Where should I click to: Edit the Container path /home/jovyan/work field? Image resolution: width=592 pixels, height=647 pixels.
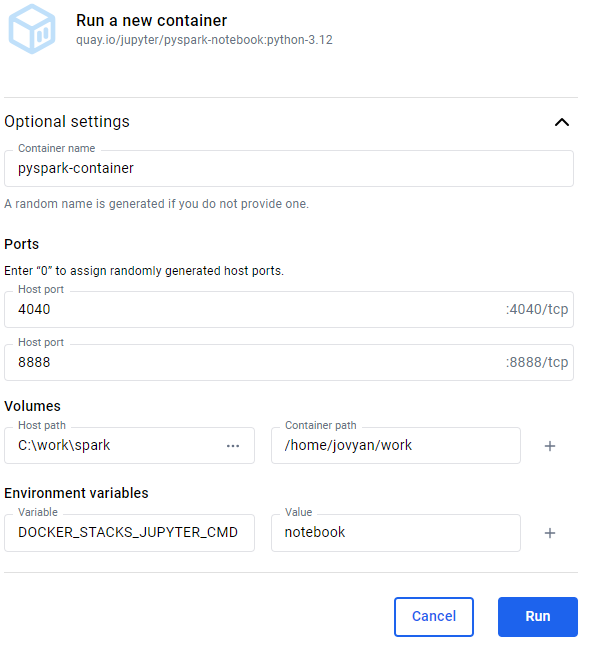[x=396, y=446]
